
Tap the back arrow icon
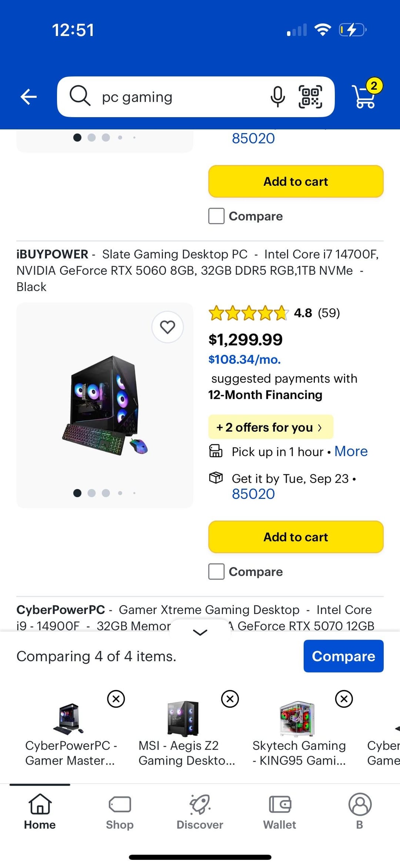click(29, 97)
